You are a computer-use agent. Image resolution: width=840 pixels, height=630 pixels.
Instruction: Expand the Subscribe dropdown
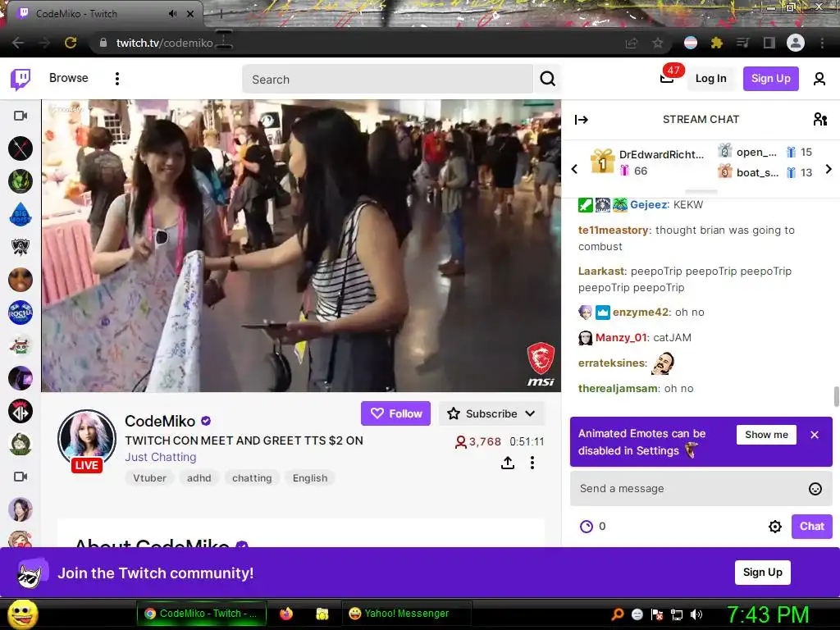tap(530, 413)
